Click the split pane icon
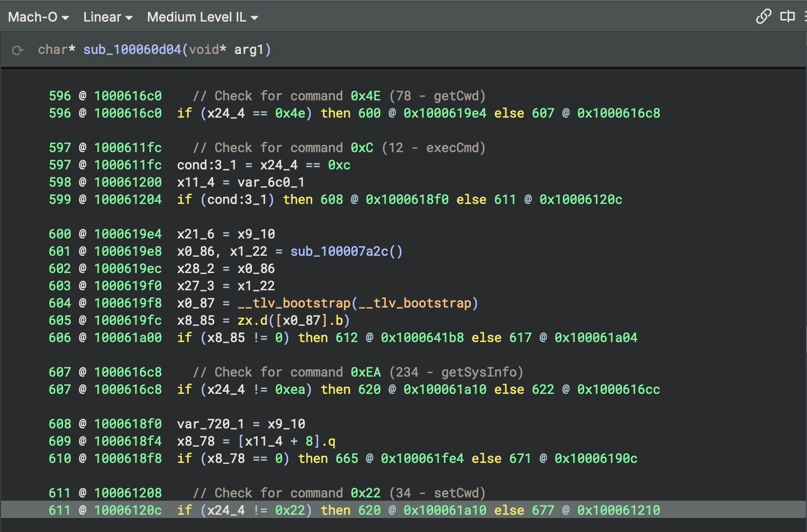Image resolution: width=807 pixels, height=532 pixels. (x=787, y=17)
